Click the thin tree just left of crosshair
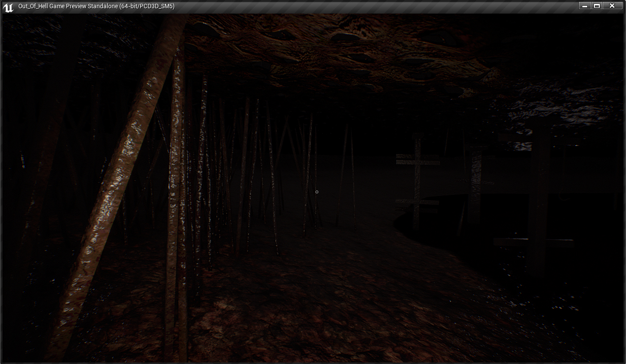The height and width of the screenshot is (364, 626). pos(307,184)
